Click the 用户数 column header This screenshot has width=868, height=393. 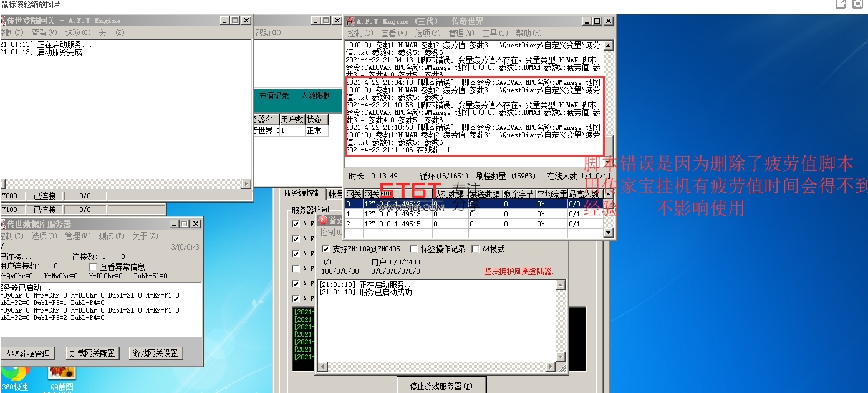coord(292,119)
